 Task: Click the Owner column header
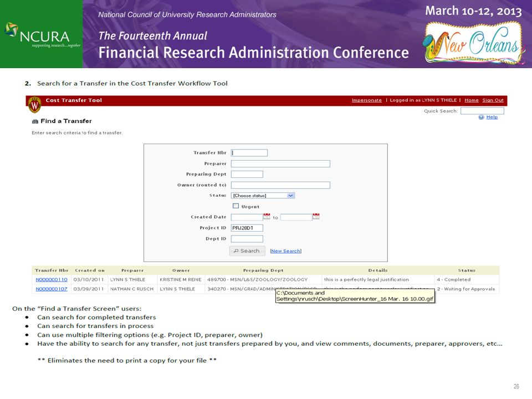click(x=181, y=270)
